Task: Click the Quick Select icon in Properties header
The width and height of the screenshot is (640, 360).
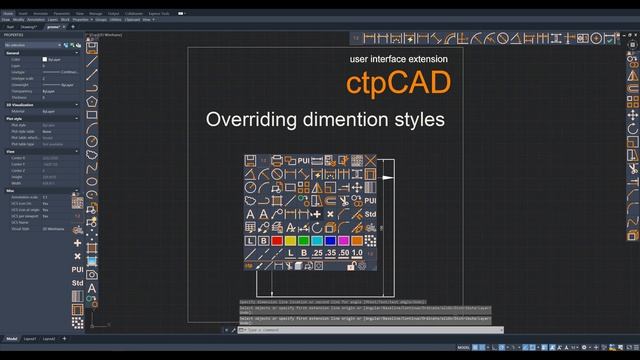Action: pos(78,45)
